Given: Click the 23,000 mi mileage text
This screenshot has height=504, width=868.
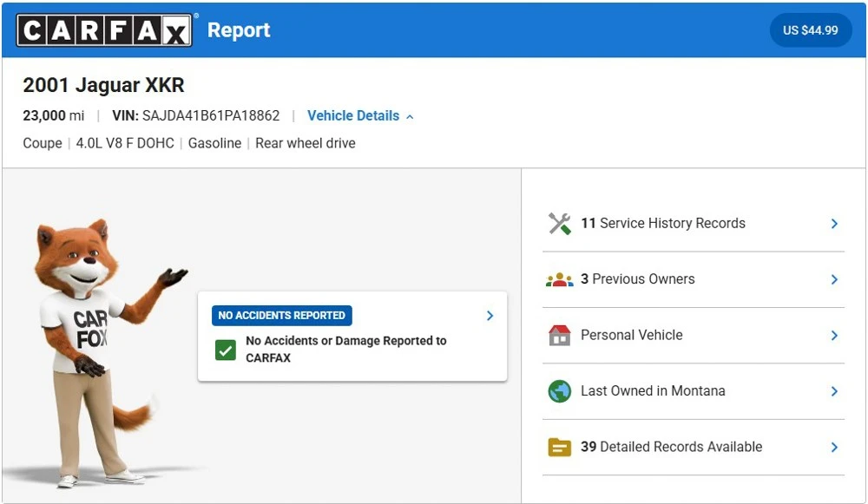Looking at the screenshot, I should [54, 115].
